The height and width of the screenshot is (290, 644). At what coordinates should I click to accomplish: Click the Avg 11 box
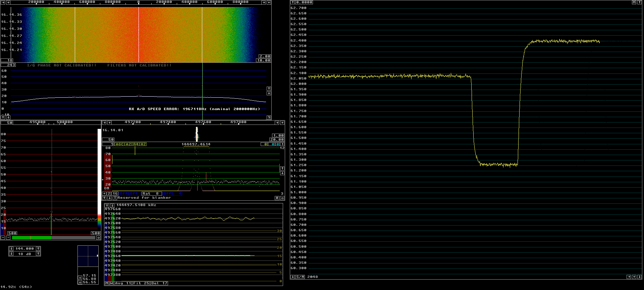click(x=123, y=283)
